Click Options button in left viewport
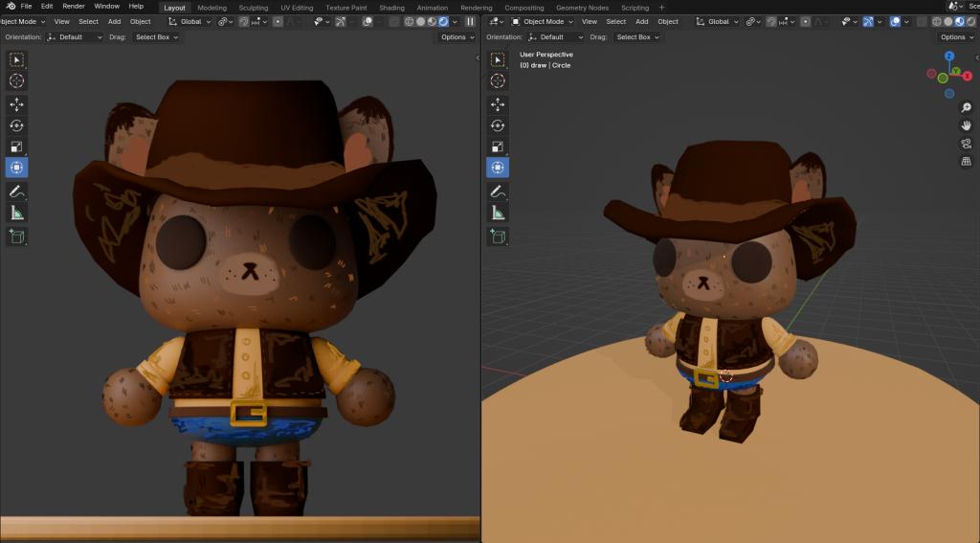The width and height of the screenshot is (980, 543). pyautogui.click(x=457, y=37)
